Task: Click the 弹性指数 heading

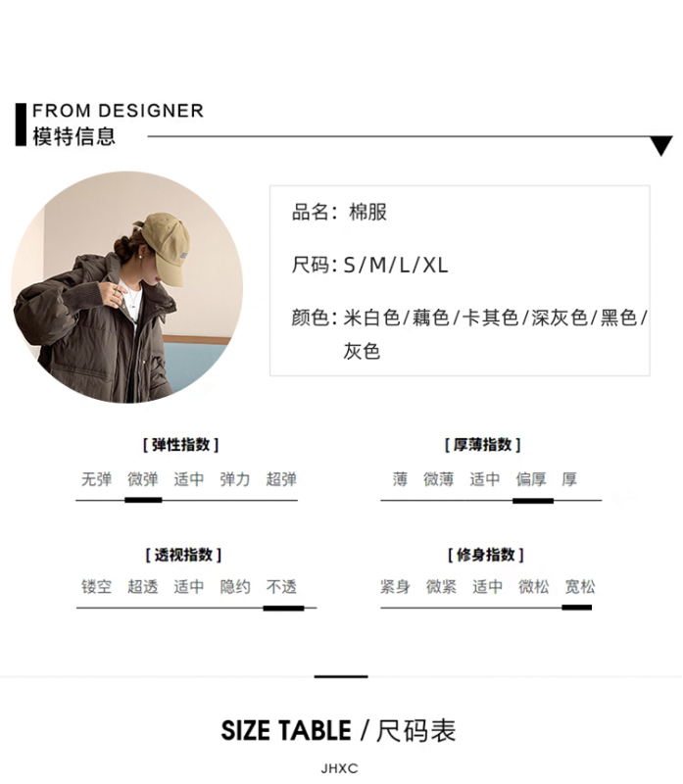Action: pyautogui.click(x=181, y=445)
